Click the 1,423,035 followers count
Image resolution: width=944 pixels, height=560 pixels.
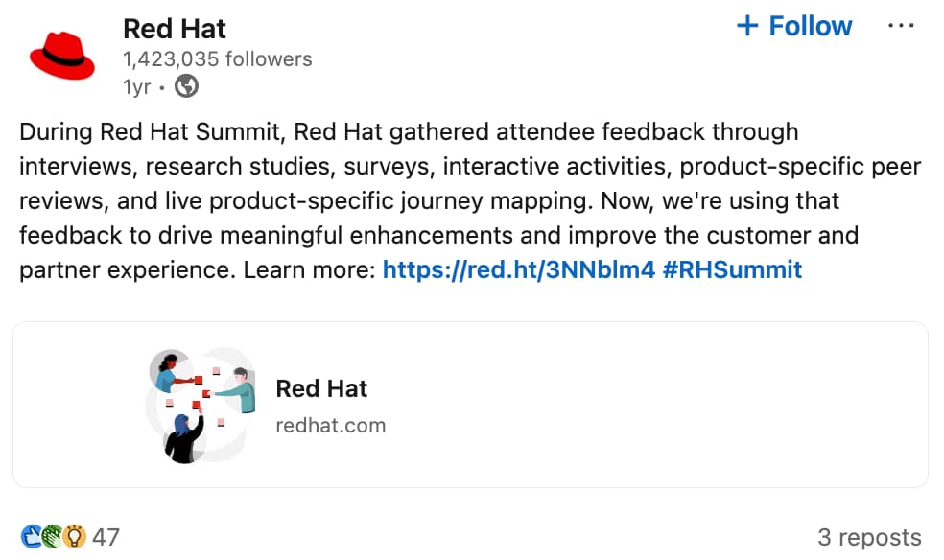(x=216, y=58)
